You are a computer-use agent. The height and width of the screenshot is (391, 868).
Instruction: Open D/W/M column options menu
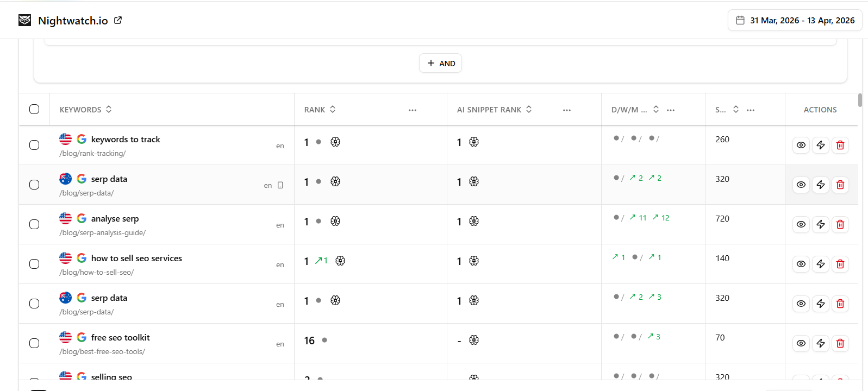click(671, 110)
